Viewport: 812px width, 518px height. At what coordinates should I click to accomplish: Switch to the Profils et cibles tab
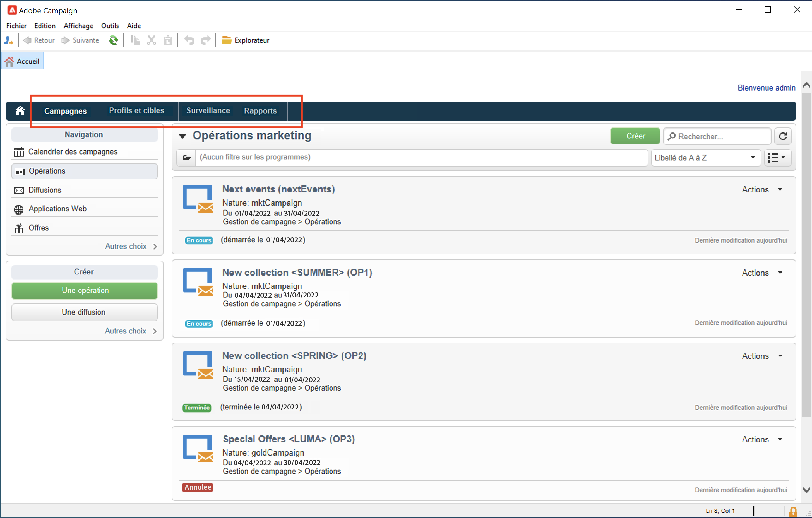pos(137,111)
